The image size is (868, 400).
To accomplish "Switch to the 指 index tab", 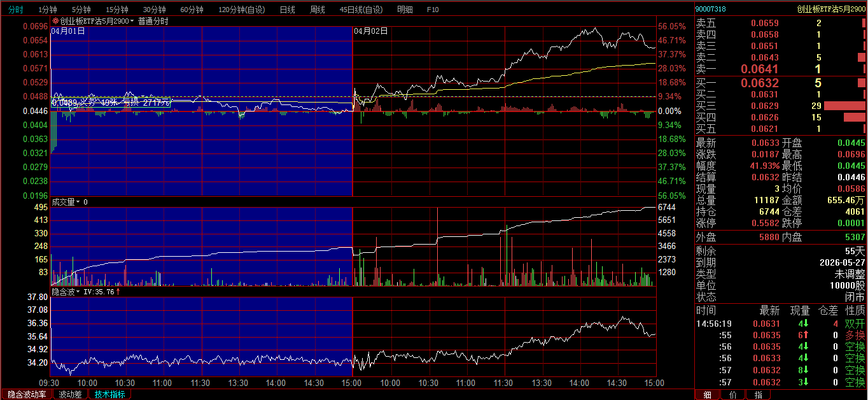I will pyautogui.click(x=758, y=394).
